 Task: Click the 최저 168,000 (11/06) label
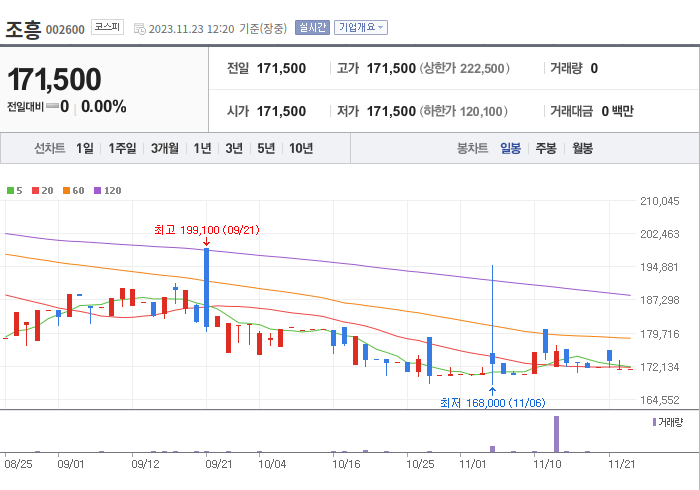[492, 403]
